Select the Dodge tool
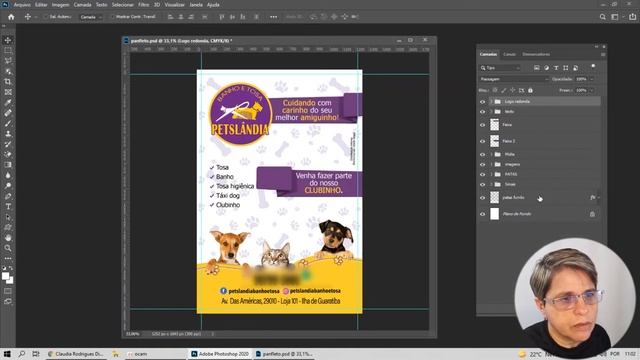This screenshot has width=640, height=360. (8, 186)
